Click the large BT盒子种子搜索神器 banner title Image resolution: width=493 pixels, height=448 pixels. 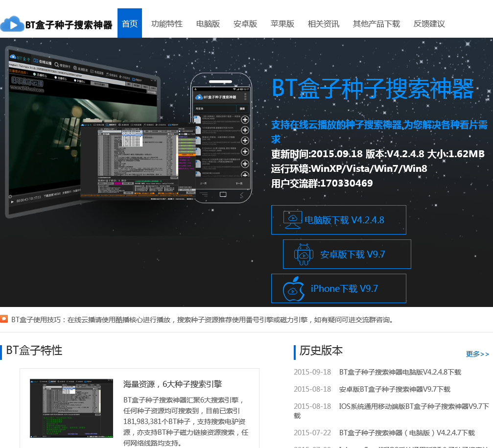pos(373,89)
